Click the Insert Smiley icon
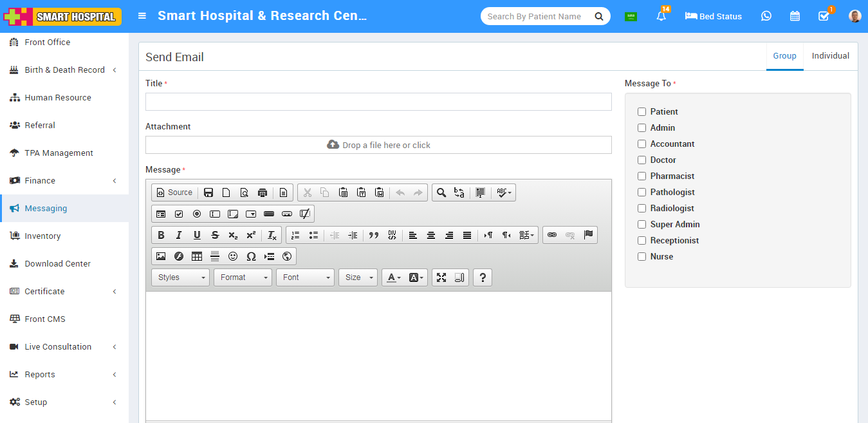Image resolution: width=868 pixels, height=423 pixels. pos(232,256)
